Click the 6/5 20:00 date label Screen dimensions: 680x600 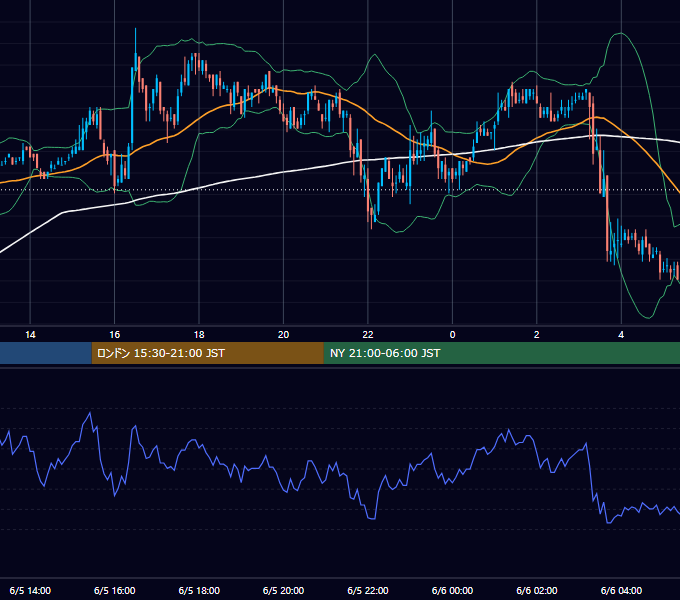pos(283,590)
